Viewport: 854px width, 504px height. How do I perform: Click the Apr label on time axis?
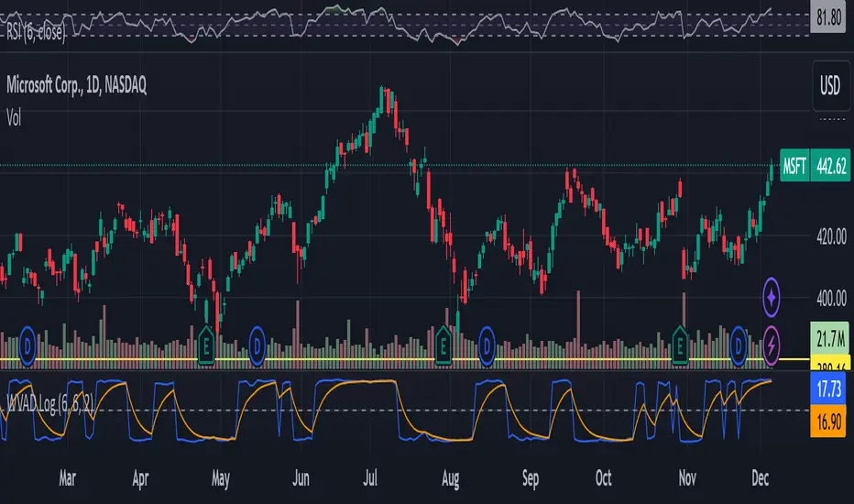140,478
